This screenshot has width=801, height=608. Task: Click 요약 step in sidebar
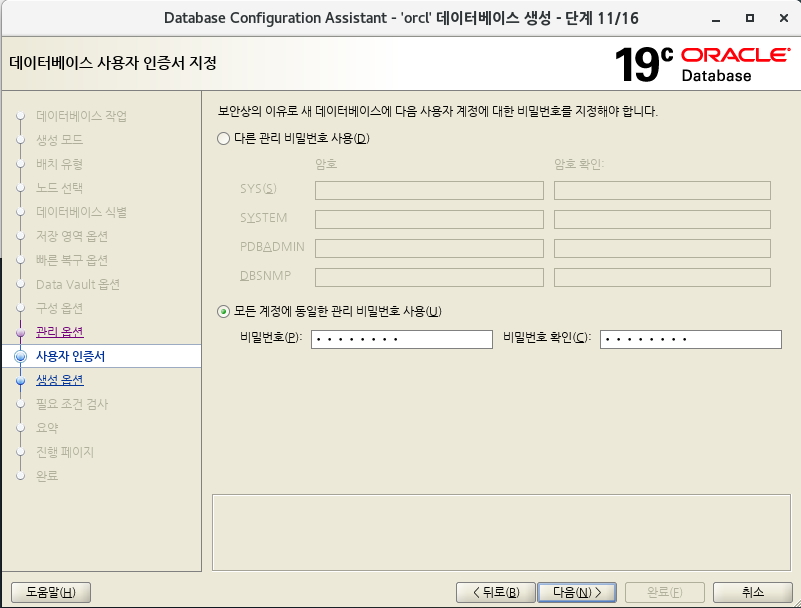click(x=47, y=428)
